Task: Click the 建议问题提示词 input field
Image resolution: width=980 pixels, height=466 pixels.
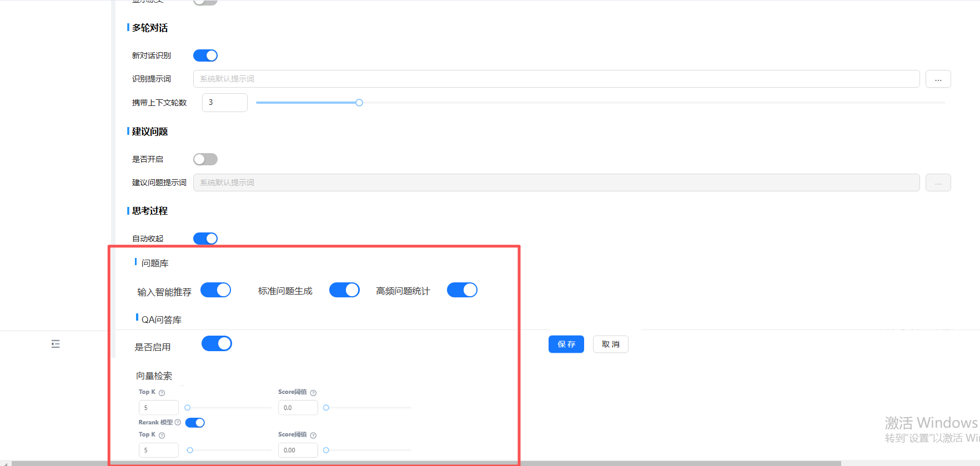Action: tap(556, 183)
